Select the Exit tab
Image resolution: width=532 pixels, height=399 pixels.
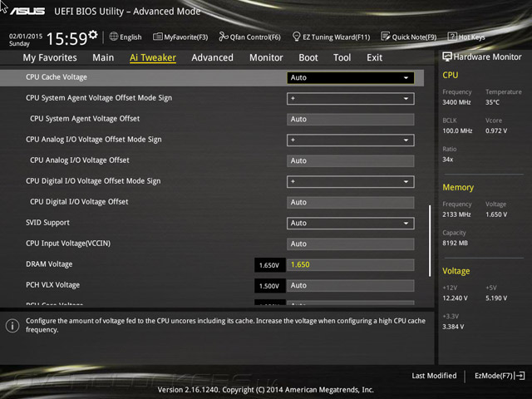[375, 57]
